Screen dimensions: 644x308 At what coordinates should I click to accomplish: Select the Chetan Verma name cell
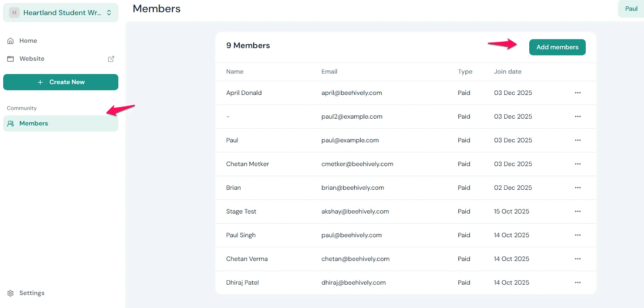pyautogui.click(x=247, y=259)
